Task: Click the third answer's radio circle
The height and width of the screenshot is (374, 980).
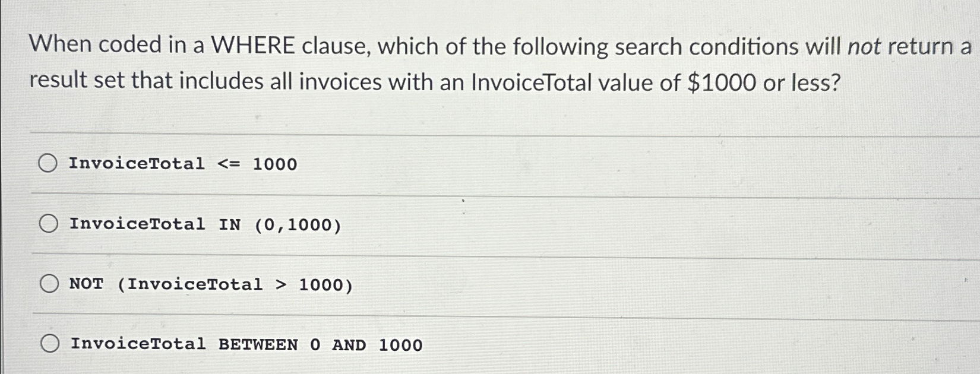Action: pyautogui.click(x=50, y=283)
